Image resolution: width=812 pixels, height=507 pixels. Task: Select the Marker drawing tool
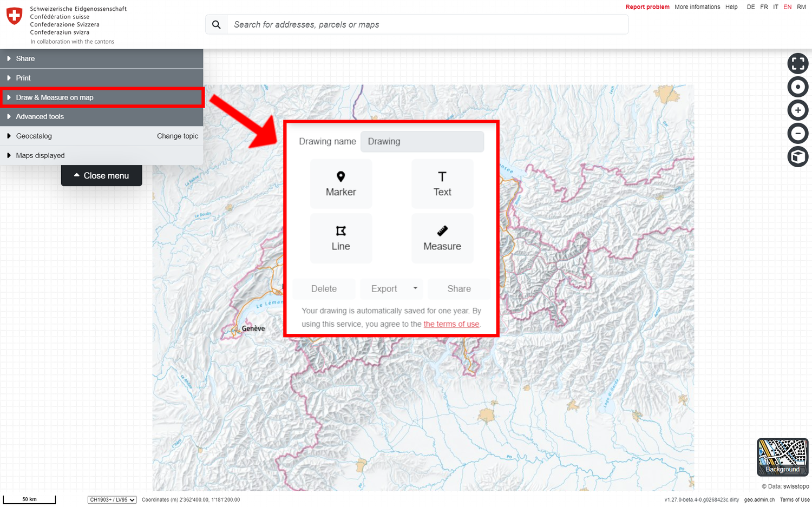tap(340, 184)
